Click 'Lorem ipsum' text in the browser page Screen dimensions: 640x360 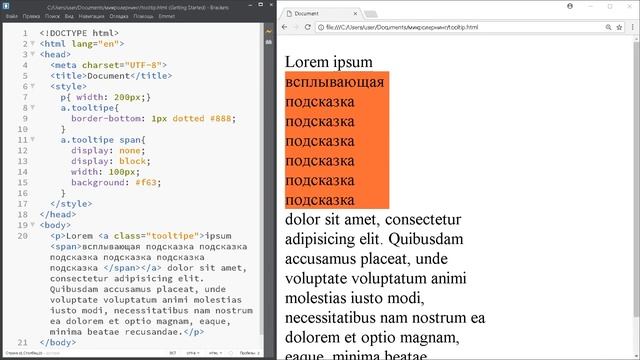329,62
